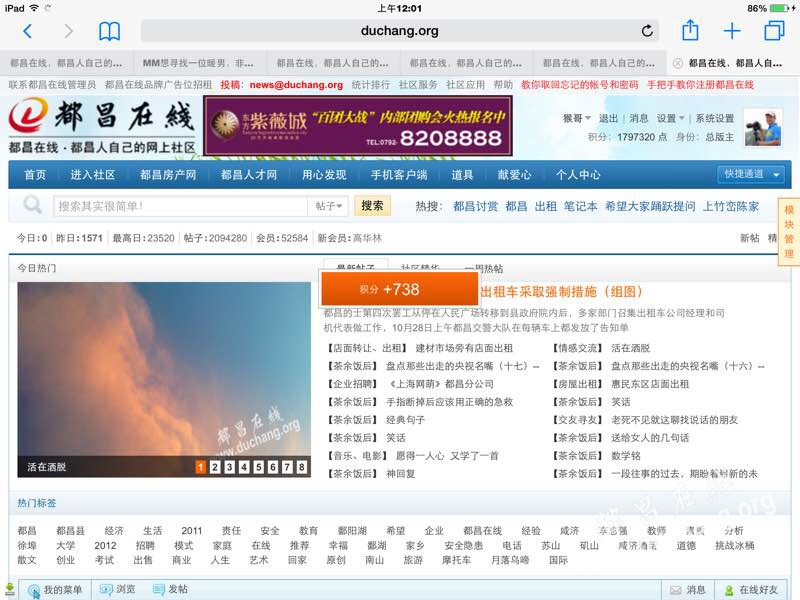Image resolution: width=800 pixels, height=600 pixels.
Task: Click the 安全隐患 hot tag
Action: [463, 545]
